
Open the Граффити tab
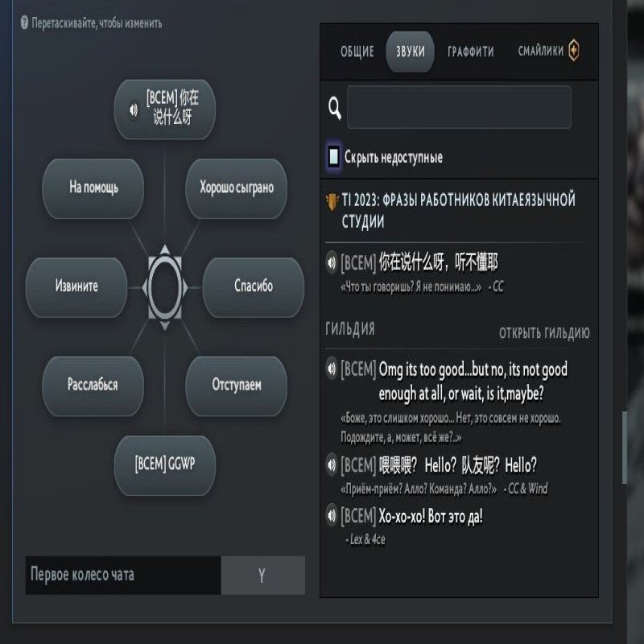pos(471,52)
